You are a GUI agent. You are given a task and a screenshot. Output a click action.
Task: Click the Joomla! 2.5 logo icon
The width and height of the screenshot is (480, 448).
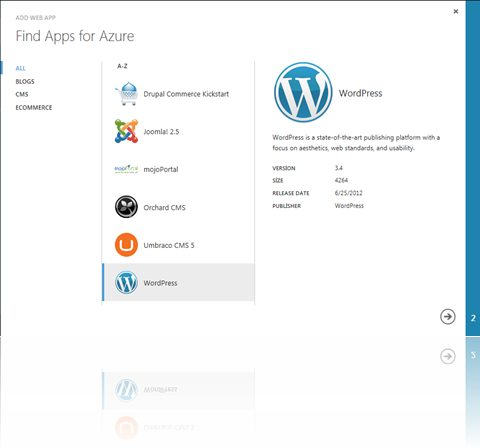tap(126, 131)
